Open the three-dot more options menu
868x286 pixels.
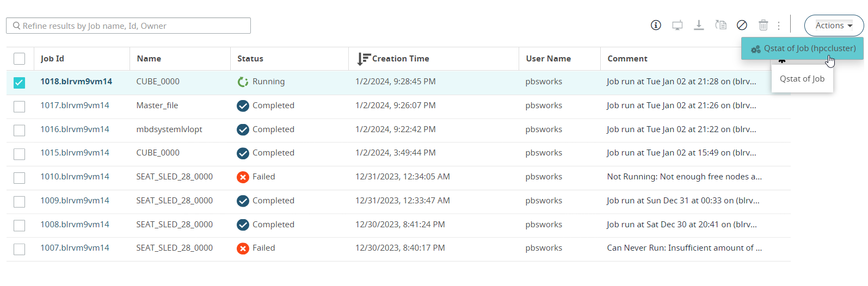[x=779, y=26]
